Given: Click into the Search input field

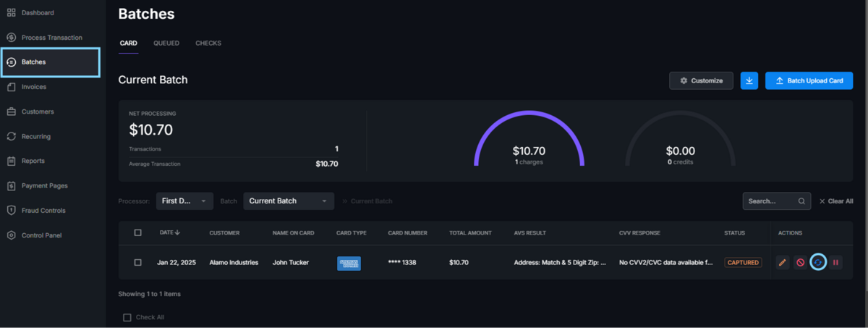Looking at the screenshot, I should [x=770, y=201].
